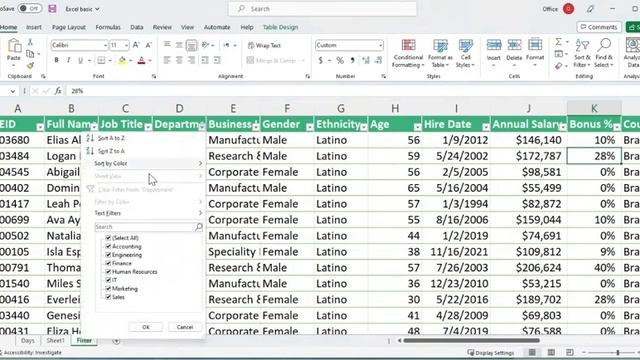This screenshot has width=640, height=360.
Task: Open the Gender column filter dropdown
Action: pos(309,127)
